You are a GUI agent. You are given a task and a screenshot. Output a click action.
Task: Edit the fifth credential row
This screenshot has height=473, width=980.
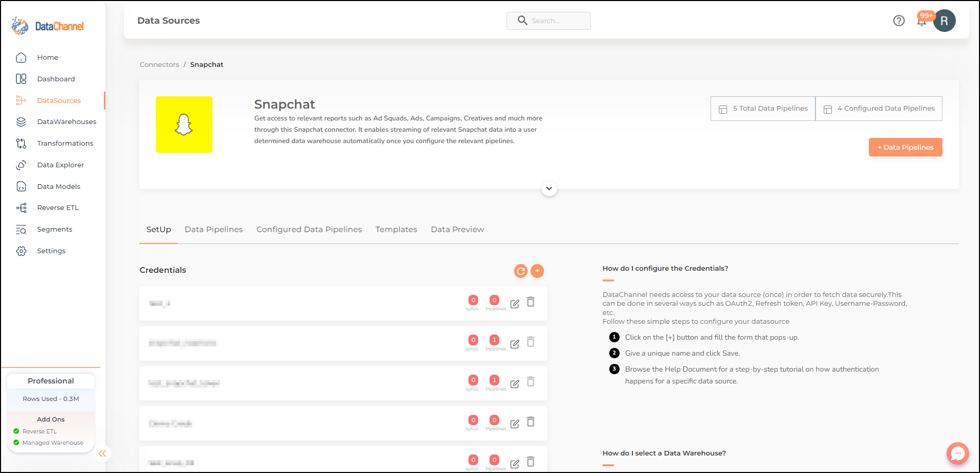[515, 464]
